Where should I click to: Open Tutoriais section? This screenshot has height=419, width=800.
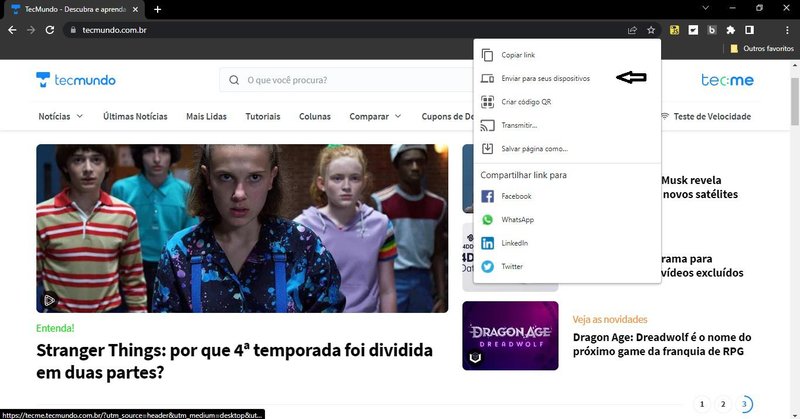[263, 116]
